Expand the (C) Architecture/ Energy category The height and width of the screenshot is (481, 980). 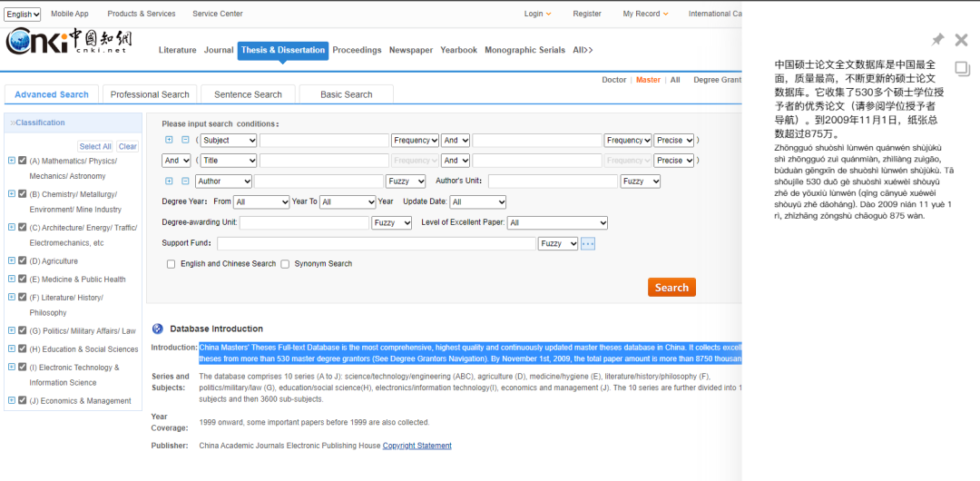(x=11, y=226)
